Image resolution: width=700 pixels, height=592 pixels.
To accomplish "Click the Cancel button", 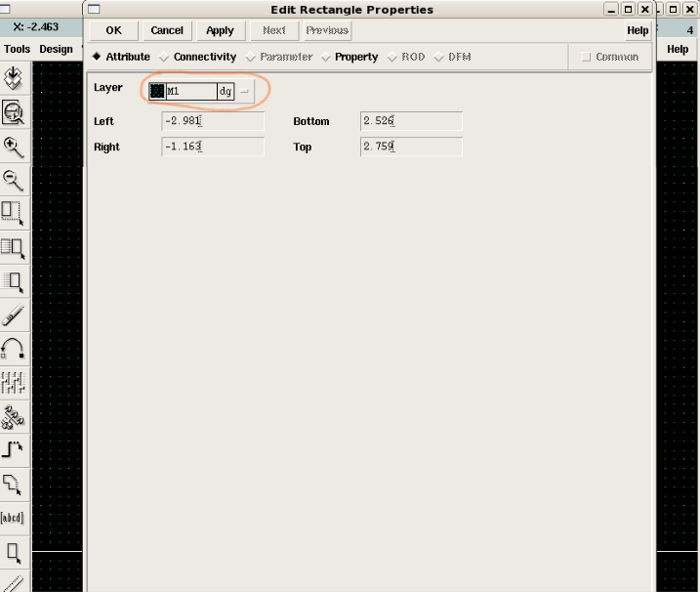I will click(167, 30).
